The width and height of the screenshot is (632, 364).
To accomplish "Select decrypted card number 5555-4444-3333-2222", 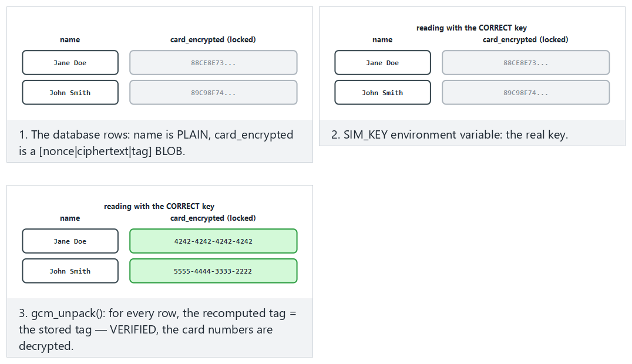I will coord(213,271).
